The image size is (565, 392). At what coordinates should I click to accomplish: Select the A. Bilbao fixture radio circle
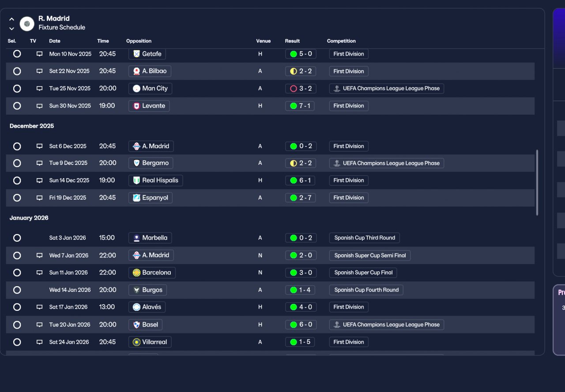17,71
